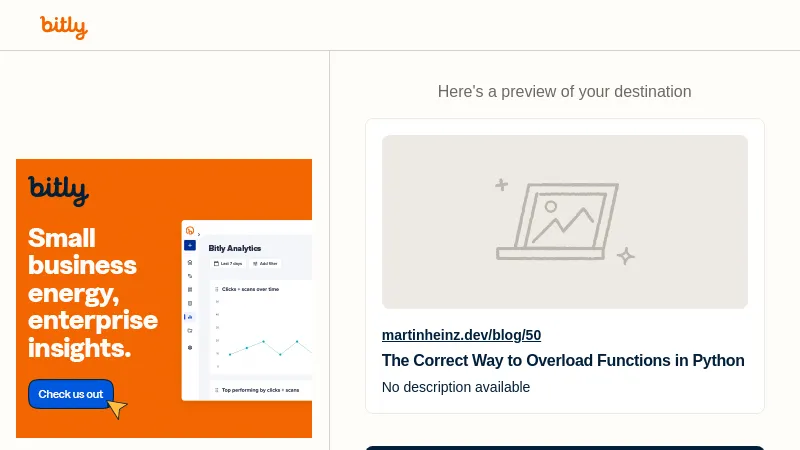Open the martinheinz.dev/blog/50 link
This screenshot has width=800, height=450.
click(x=461, y=335)
